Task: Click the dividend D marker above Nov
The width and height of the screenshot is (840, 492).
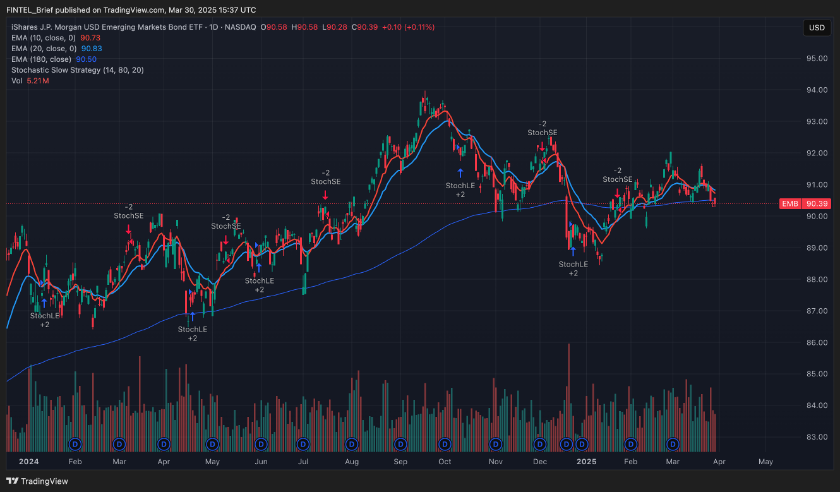Action: (x=496, y=444)
